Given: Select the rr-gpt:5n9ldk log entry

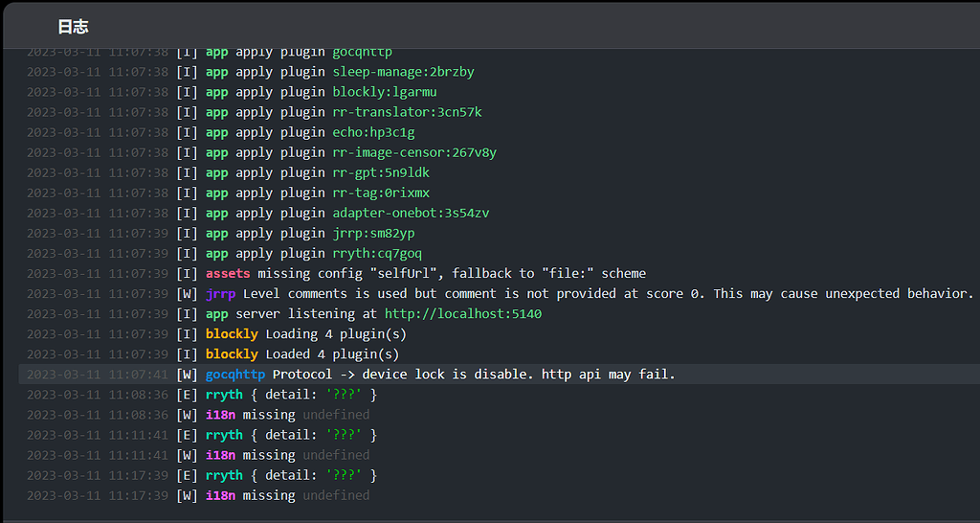Looking at the screenshot, I should coord(381,172).
